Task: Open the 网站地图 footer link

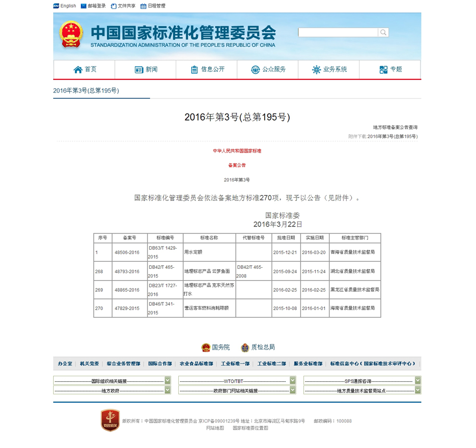Action: coord(215,428)
